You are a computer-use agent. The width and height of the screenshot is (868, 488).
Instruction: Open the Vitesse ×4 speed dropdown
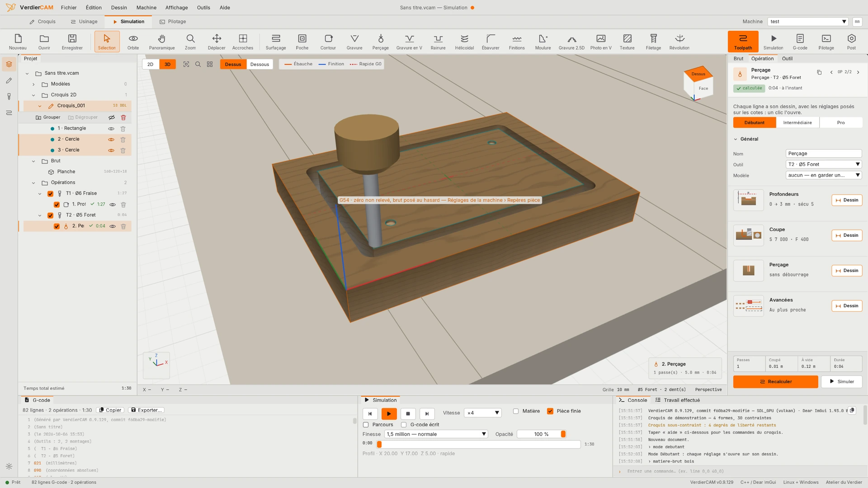click(x=483, y=413)
